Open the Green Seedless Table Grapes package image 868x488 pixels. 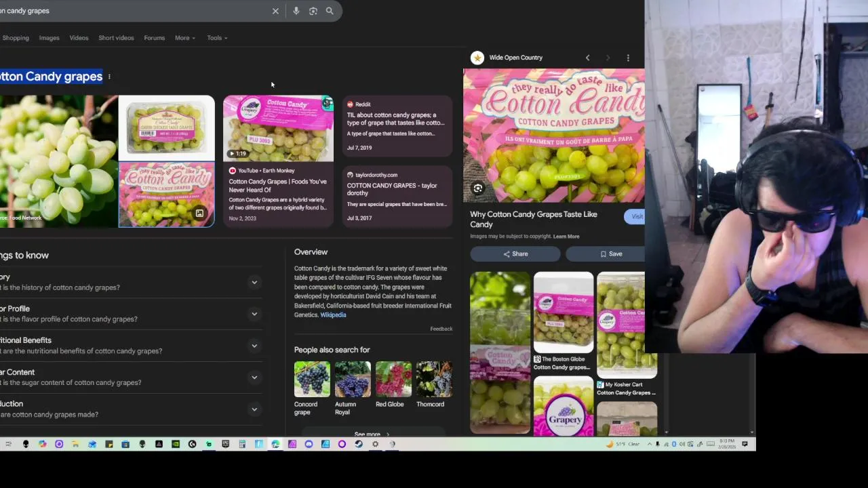(x=167, y=128)
